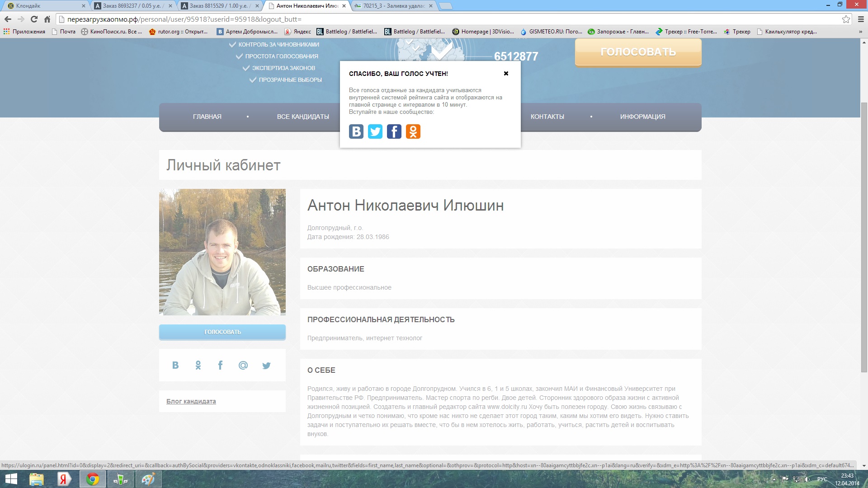Open Yandex browser from the taskbar
Screen dimensions: 868x488
(x=64, y=479)
